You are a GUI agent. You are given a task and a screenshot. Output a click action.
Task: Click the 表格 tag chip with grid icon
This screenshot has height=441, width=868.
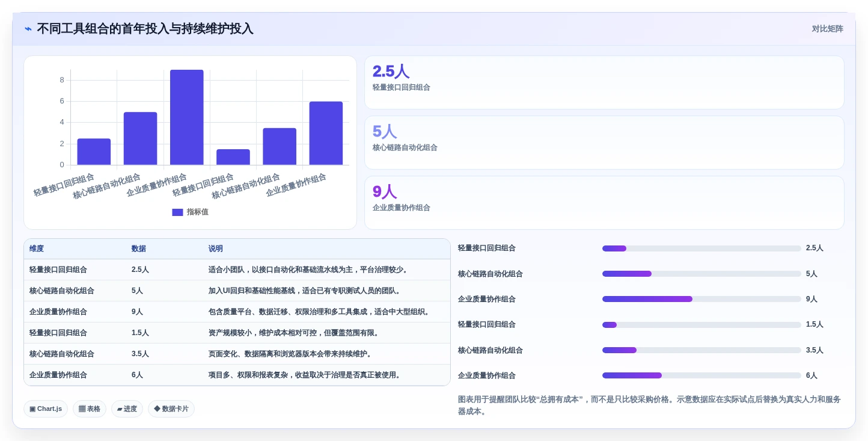click(x=90, y=409)
